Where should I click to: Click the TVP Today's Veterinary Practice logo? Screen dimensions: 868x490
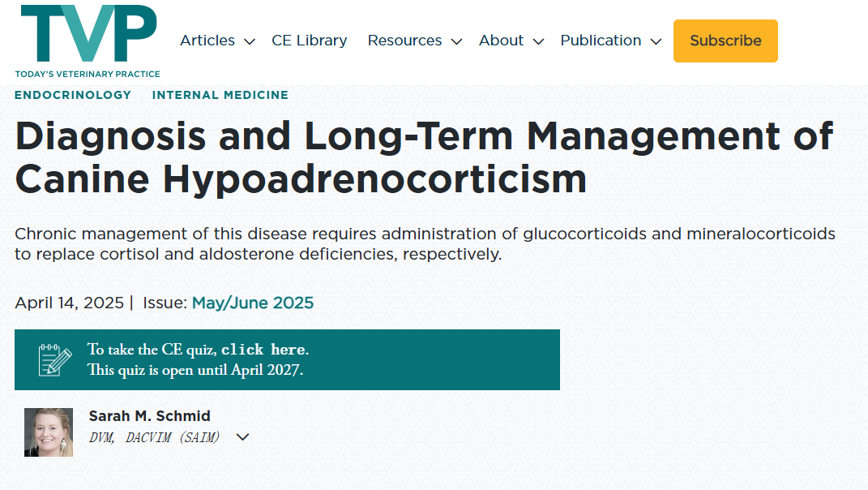88,41
